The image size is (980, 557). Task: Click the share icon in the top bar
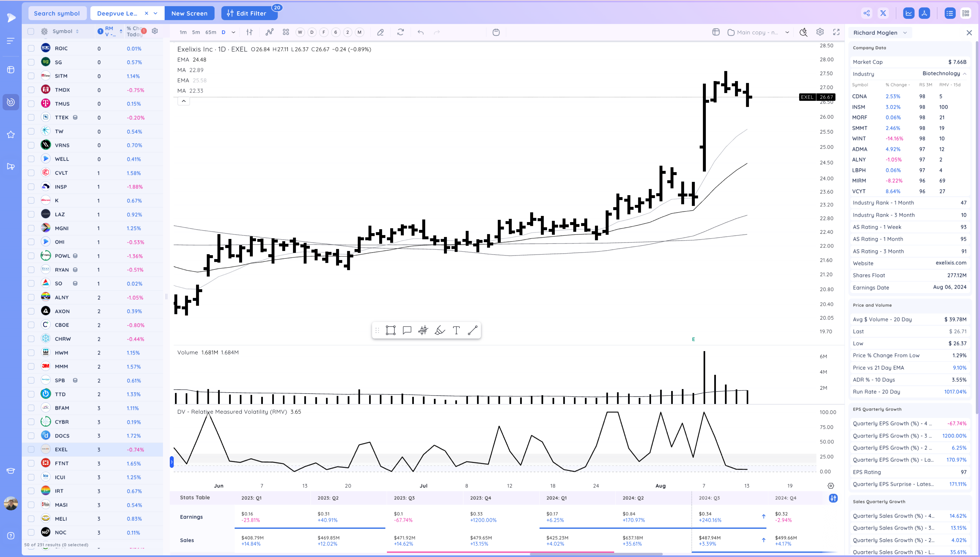pos(867,13)
